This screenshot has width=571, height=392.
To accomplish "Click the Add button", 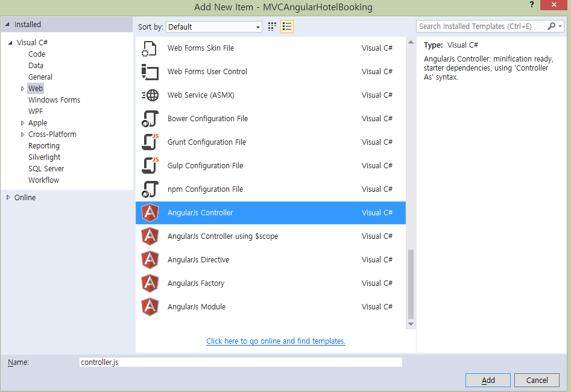I will pos(488,381).
